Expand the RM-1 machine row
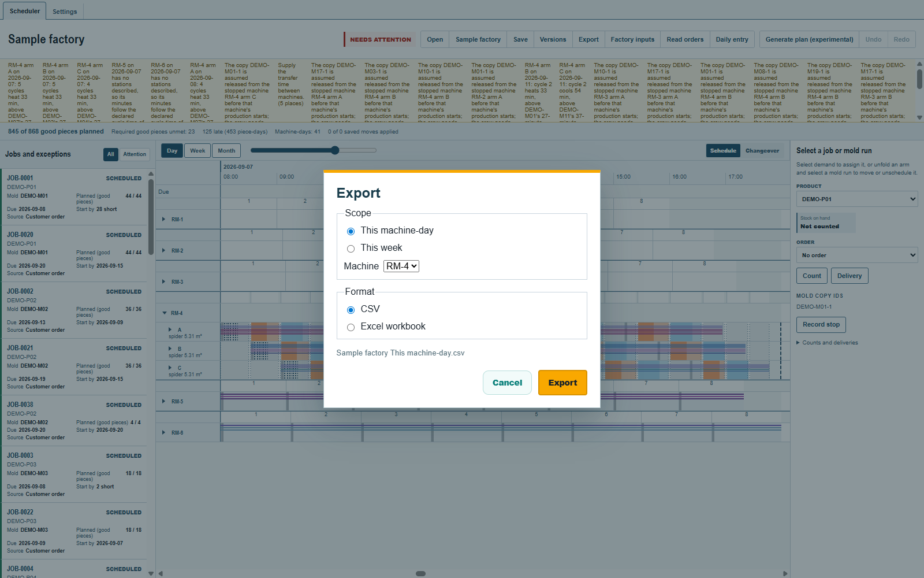This screenshot has width=924, height=578. [x=164, y=220]
